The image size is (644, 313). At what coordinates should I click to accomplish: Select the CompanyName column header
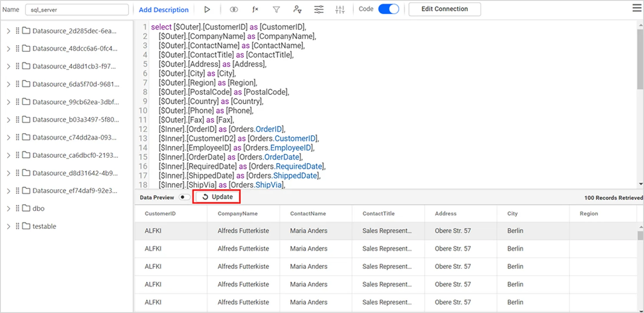click(243, 214)
